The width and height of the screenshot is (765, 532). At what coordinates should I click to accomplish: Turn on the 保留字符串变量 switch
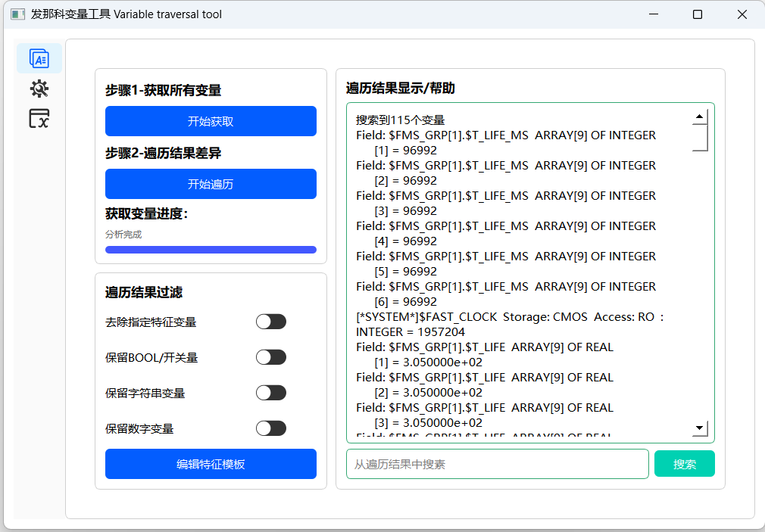(x=270, y=393)
